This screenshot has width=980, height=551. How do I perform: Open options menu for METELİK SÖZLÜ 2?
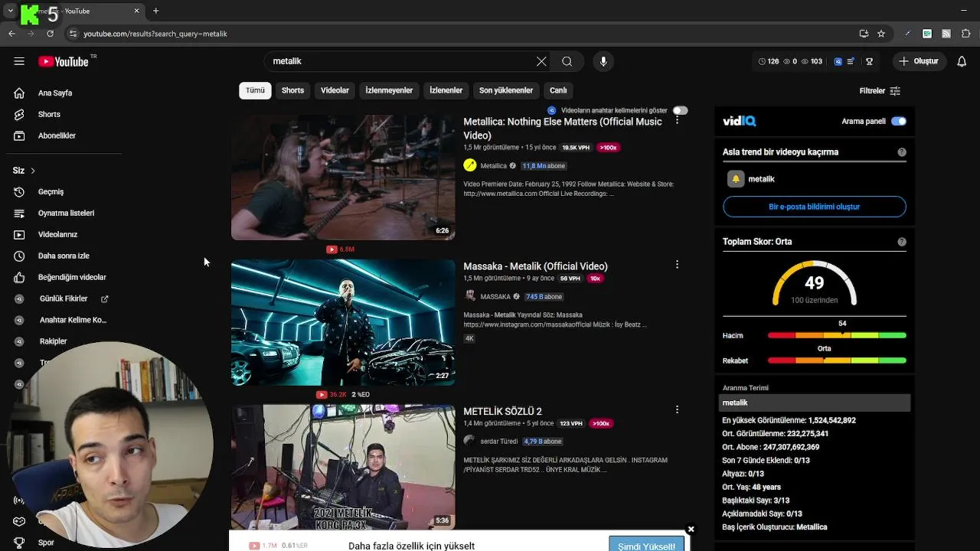tap(677, 409)
